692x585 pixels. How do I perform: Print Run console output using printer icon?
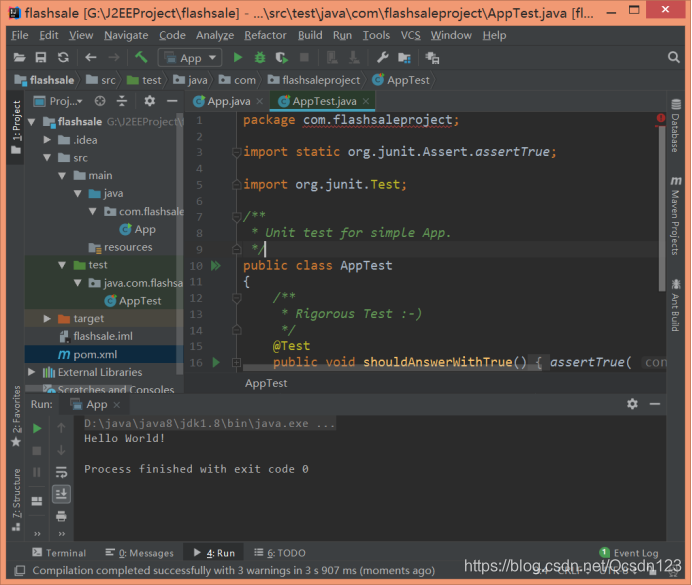(x=61, y=516)
